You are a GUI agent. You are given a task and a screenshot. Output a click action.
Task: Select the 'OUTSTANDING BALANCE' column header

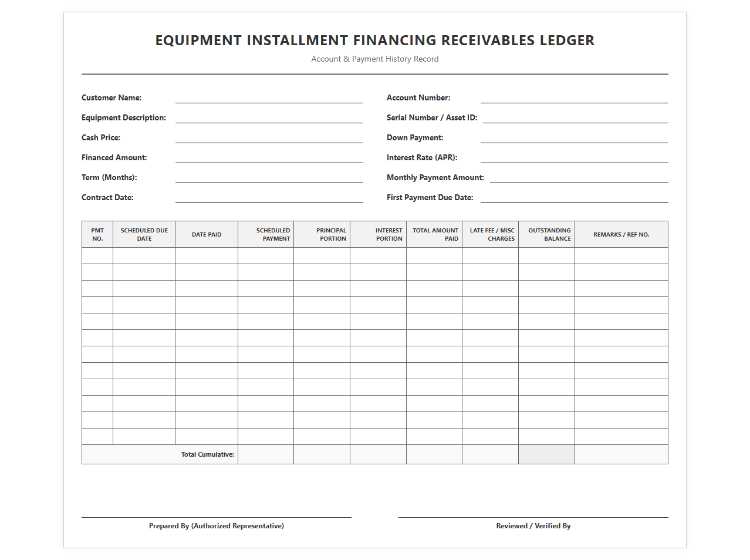pyautogui.click(x=547, y=234)
